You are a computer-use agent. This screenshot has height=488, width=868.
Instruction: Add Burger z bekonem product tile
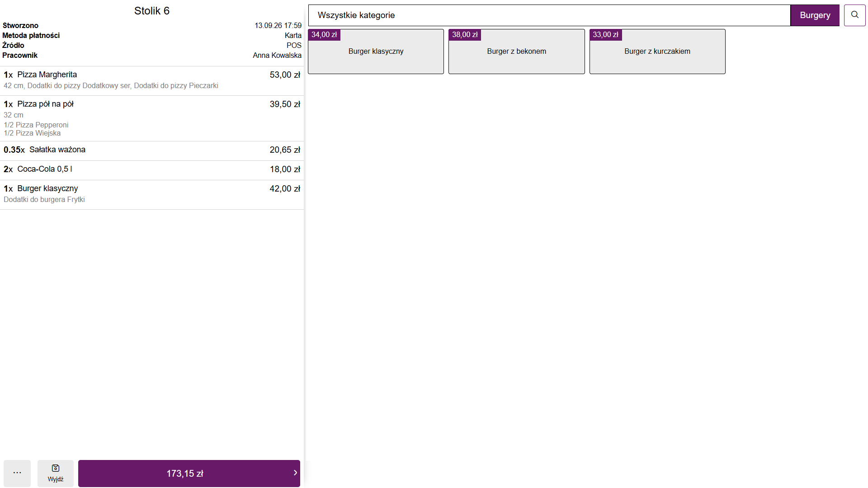coord(516,52)
